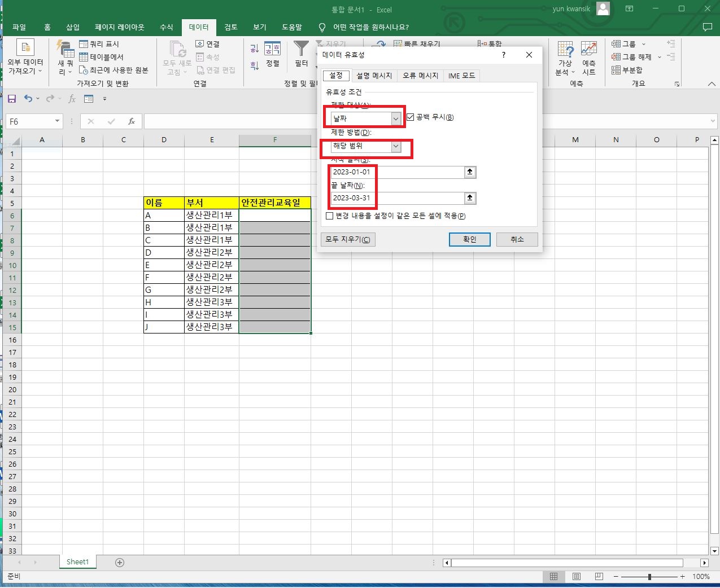Click 하위 수준 표시 show detail icon
This screenshot has width=720, height=588.
pyautogui.click(x=671, y=43)
